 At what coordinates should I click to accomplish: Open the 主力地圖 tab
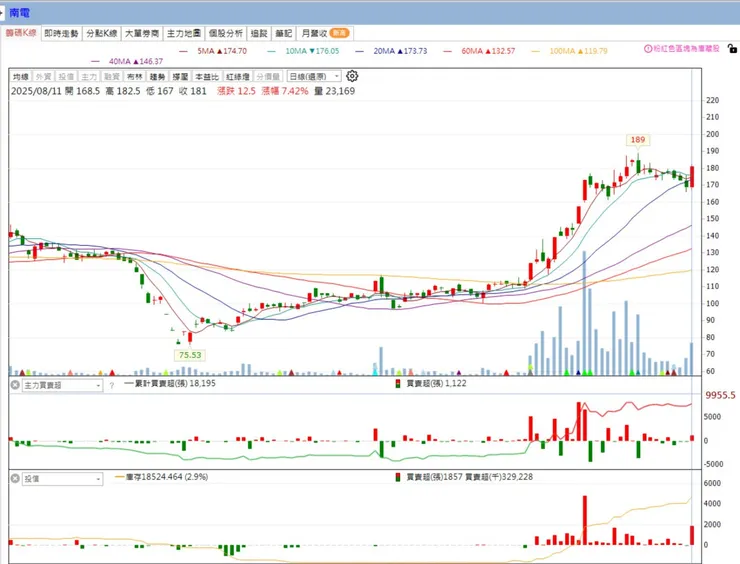[184, 33]
